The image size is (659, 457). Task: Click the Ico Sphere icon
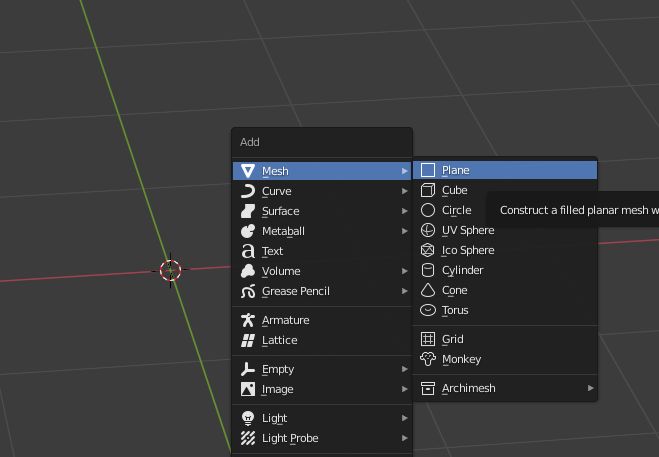pyautogui.click(x=428, y=250)
